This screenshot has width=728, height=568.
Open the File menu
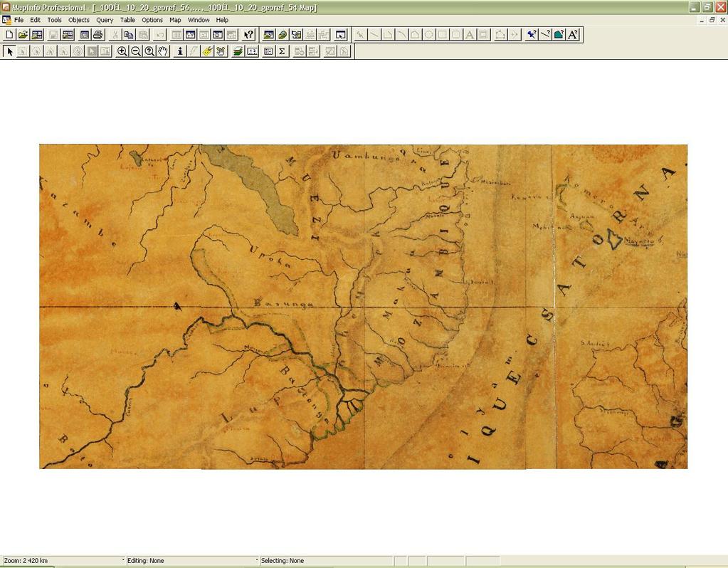pyautogui.click(x=19, y=20)
